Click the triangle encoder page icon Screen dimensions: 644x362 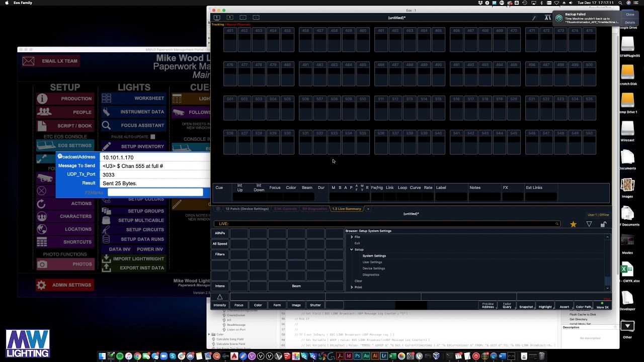click(x=220, y=297)
